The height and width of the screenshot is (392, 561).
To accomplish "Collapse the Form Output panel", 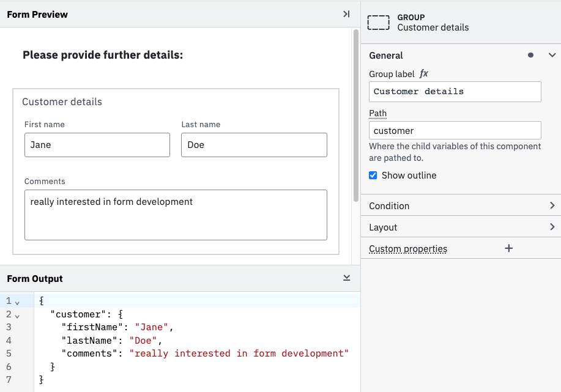I will click(x=346, y=278).
